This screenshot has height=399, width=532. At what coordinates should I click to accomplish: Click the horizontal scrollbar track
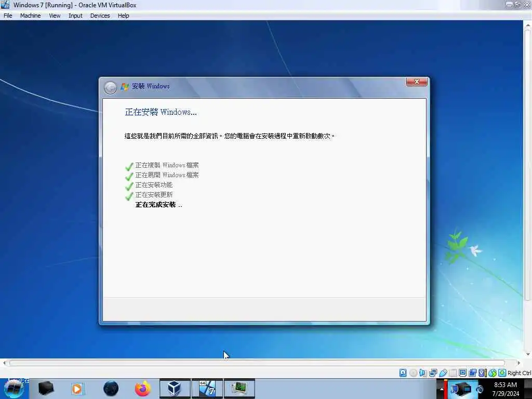(x=257, y=363)
